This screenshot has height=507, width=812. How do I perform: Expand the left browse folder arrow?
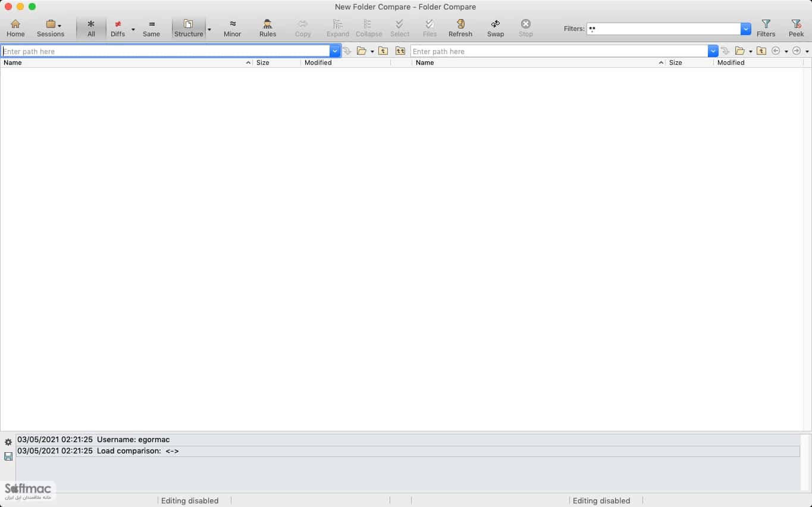(372, 52)
